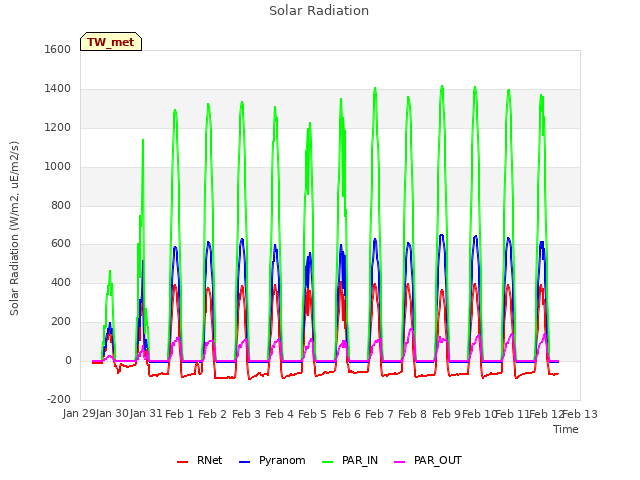Select the 1200 y-axis tick label

(58, 128)
